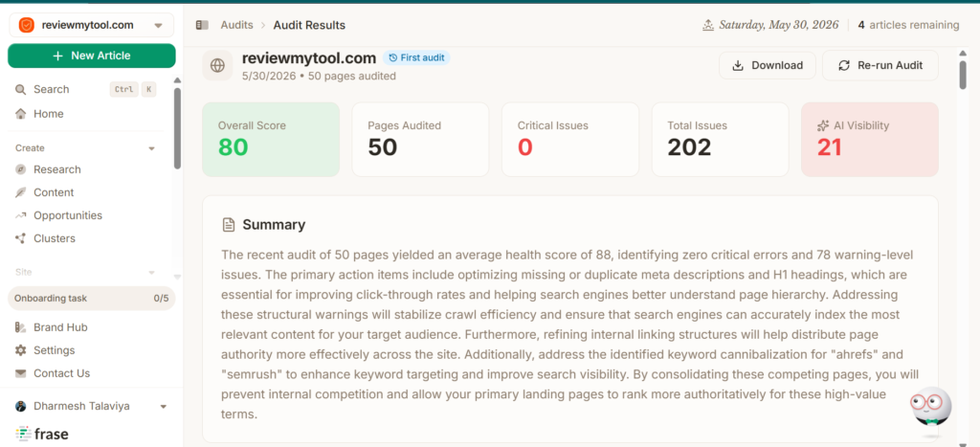The height and width of the screenshot is (447, 980).
Task: Open the reviewmytool.com workspace dropdown arrow
Action: [158, 26]
